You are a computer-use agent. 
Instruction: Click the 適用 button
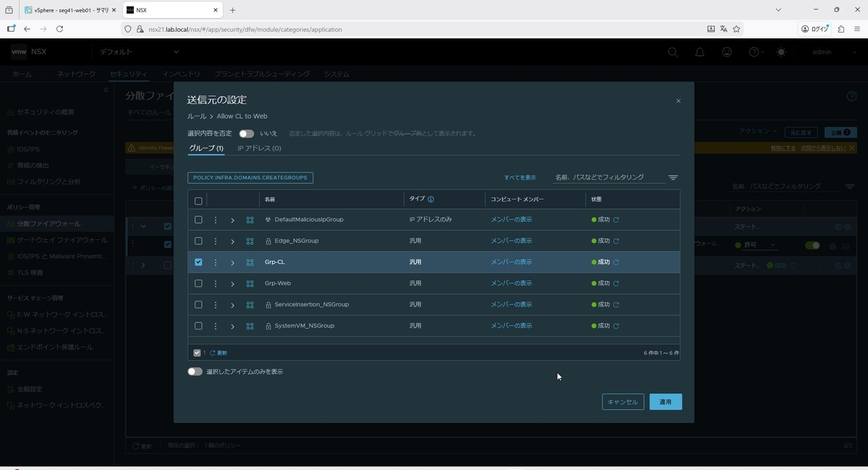[x=665, y=402]
